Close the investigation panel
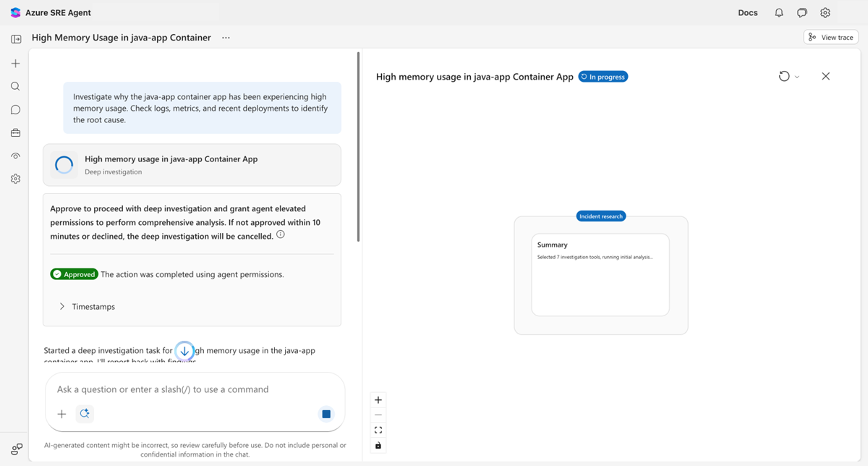Screen dimensions: 868x466 (825, 76)
